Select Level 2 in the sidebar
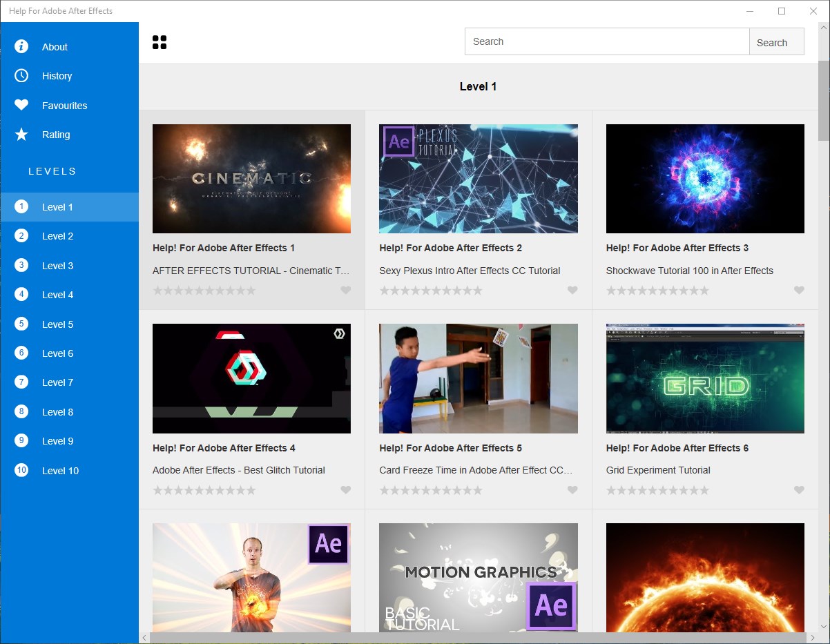 click(69, 236)
